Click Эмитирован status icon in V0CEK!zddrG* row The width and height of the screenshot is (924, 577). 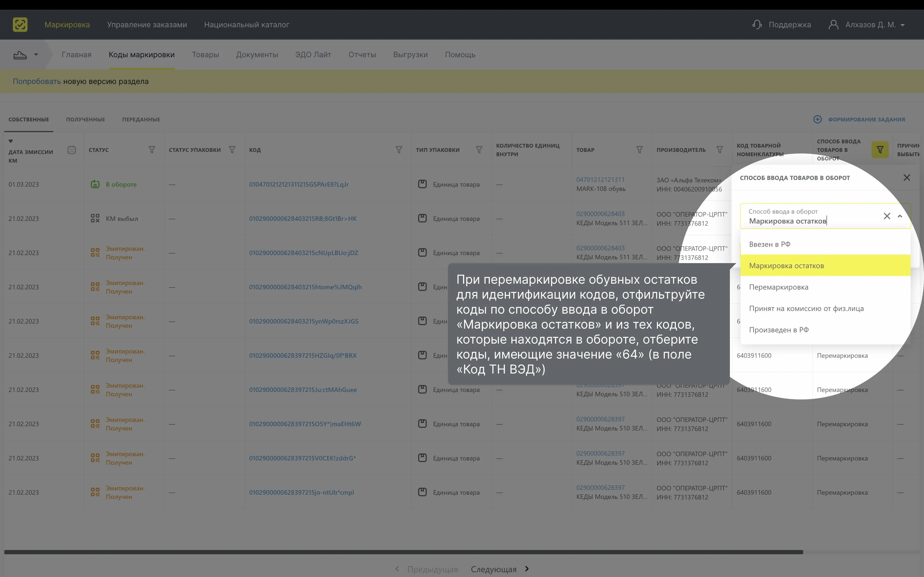coord(95,458)
